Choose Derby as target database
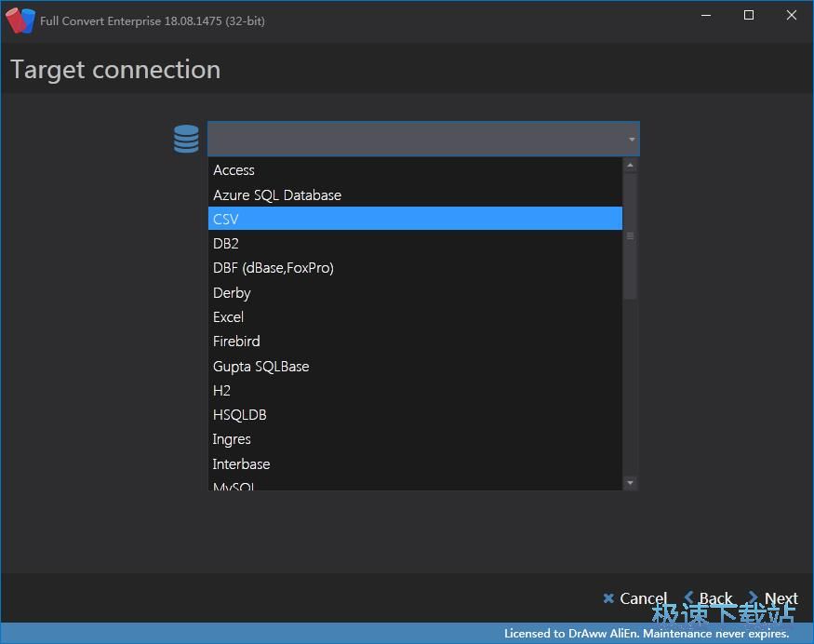This screenshot has width=814, height=644. click(415, 292)
